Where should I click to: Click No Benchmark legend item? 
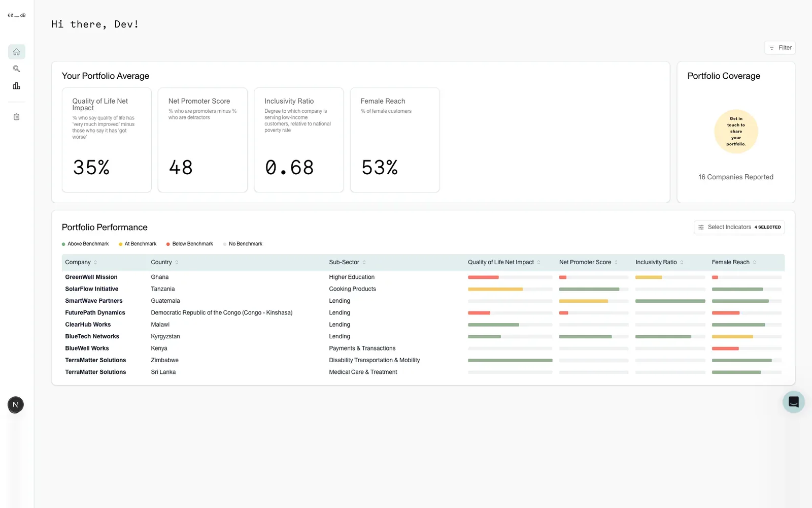pos(243,244)
